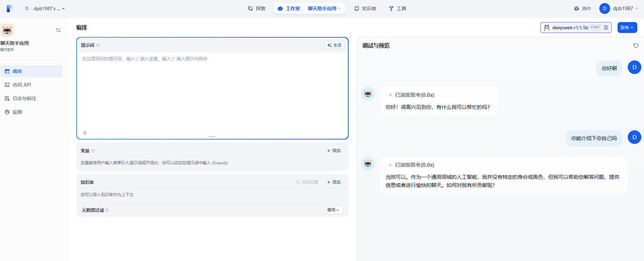The height and width of the screenshot is (261, 644).
Task: Click the chat assistant app robot avatar
Action: (7, 30)
